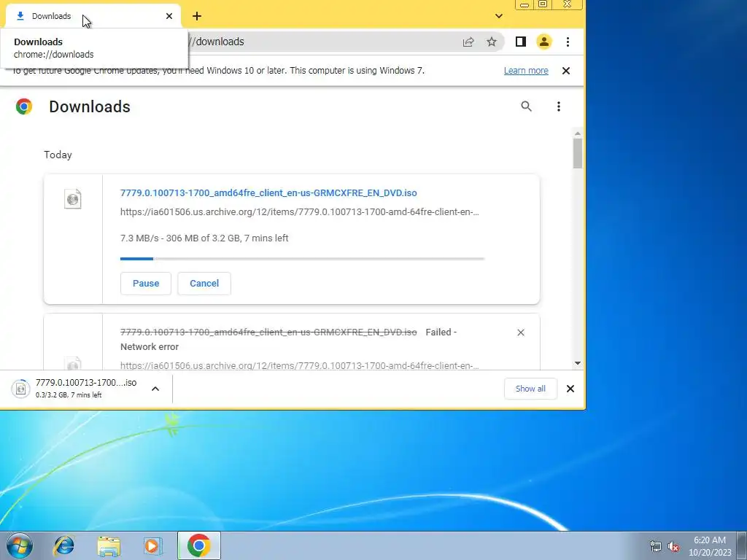The width and height of the screenshot is (747, 560).
Task: Select the Downloads browser tab
Action: (93, 16)
